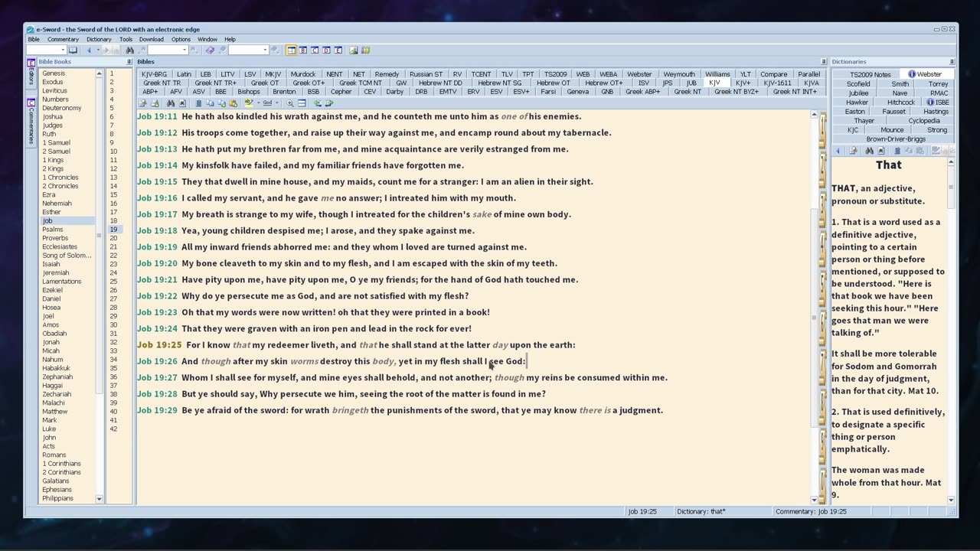Toggle the D layout view button

(x=326, y=50)
